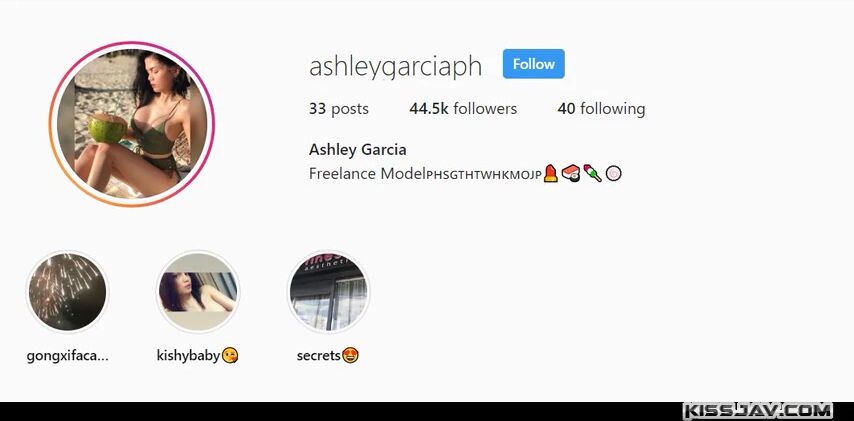
Task: Click the fish cake swirl emoji in bio
Action: tap(613, 174)
